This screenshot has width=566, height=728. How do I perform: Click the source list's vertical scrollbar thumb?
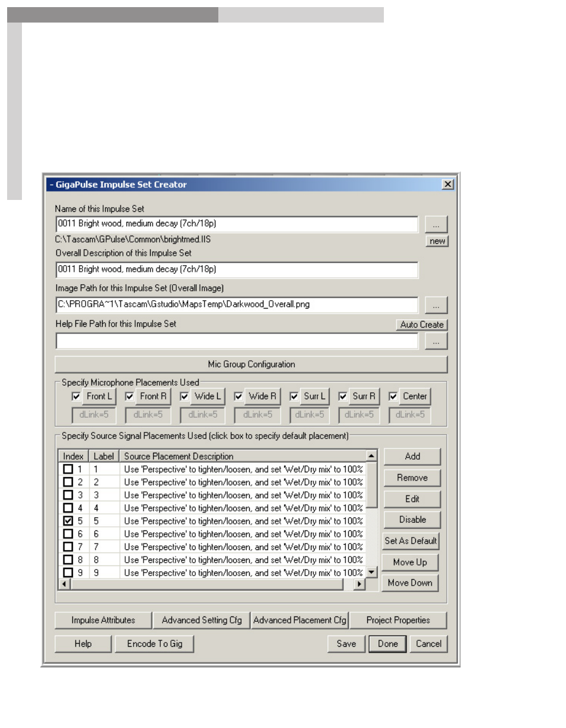[372, 485]
